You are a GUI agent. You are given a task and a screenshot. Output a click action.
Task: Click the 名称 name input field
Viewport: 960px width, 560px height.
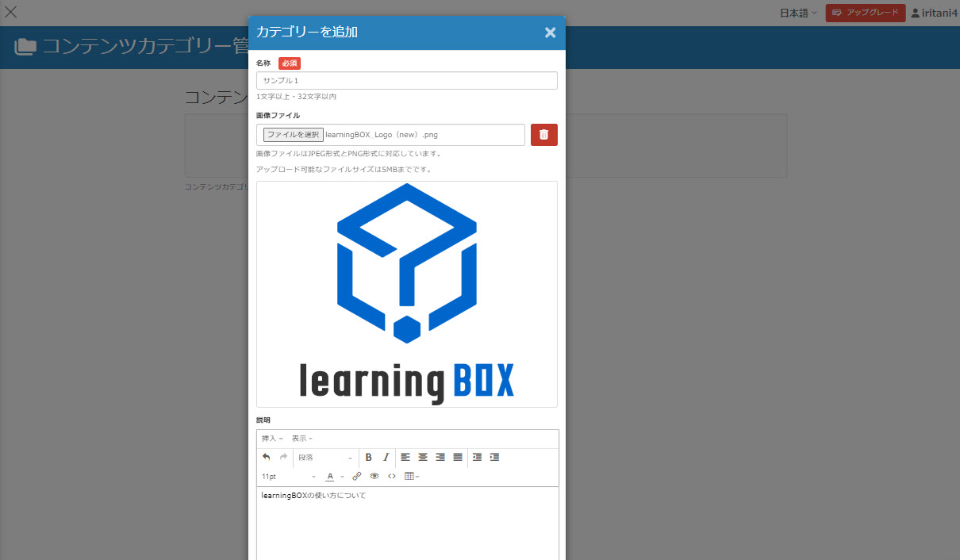pyautogui.click(x=406, y=80)
